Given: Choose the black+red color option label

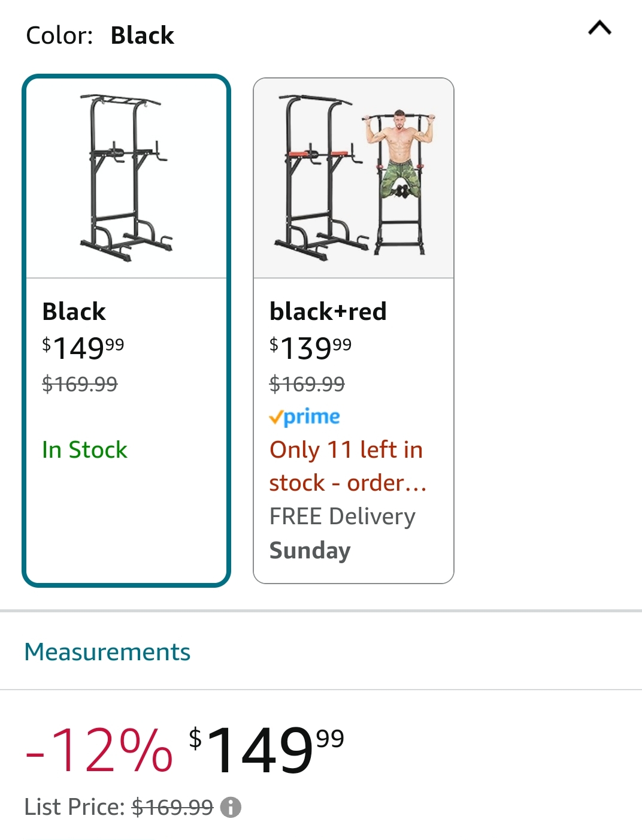Looking at the screenshot, I should pos(328,312).
